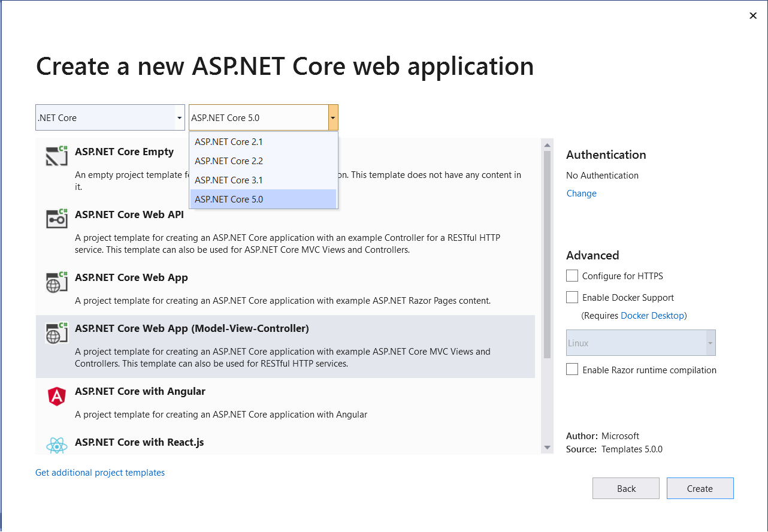Open Get additional project templates link
Viewport: 768px width, 532px height.
tap(100, 473)
